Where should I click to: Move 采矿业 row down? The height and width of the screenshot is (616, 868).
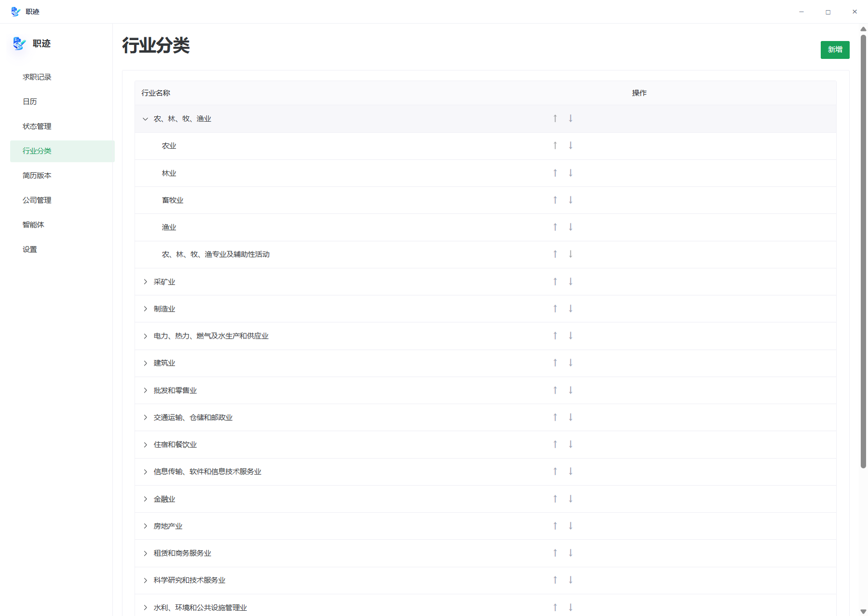pos(570,282)
